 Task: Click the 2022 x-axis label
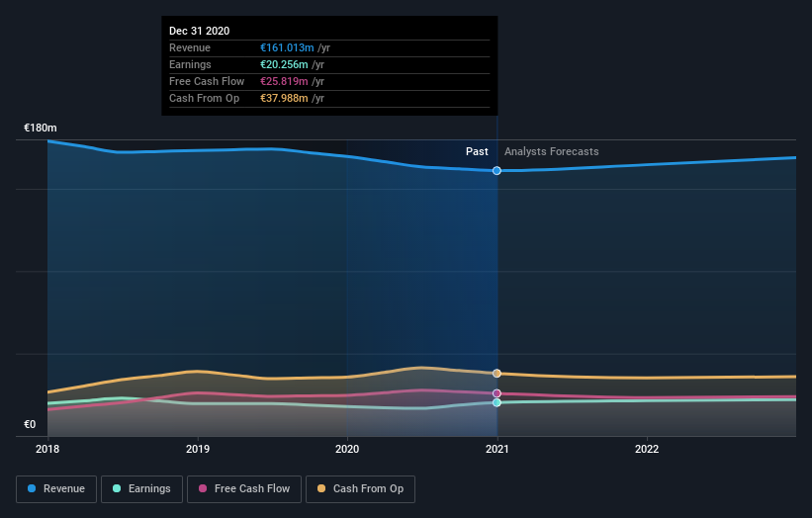point(647,449)
